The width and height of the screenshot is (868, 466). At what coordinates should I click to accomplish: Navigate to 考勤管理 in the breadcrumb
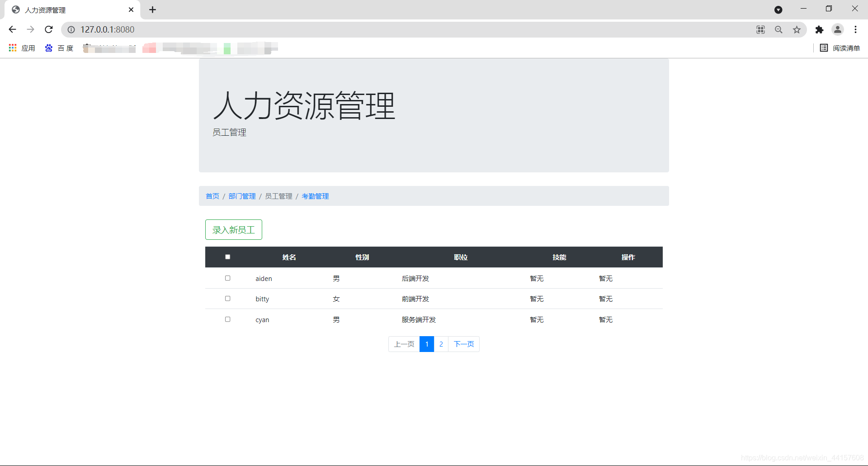click(315, 196)
